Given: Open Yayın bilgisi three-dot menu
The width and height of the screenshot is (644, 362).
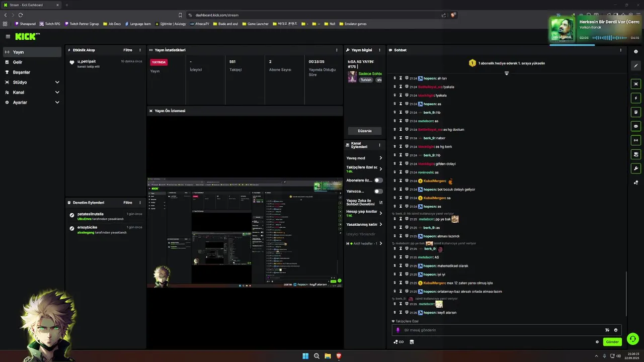Looking at the screenshot, I should point(379,50).
